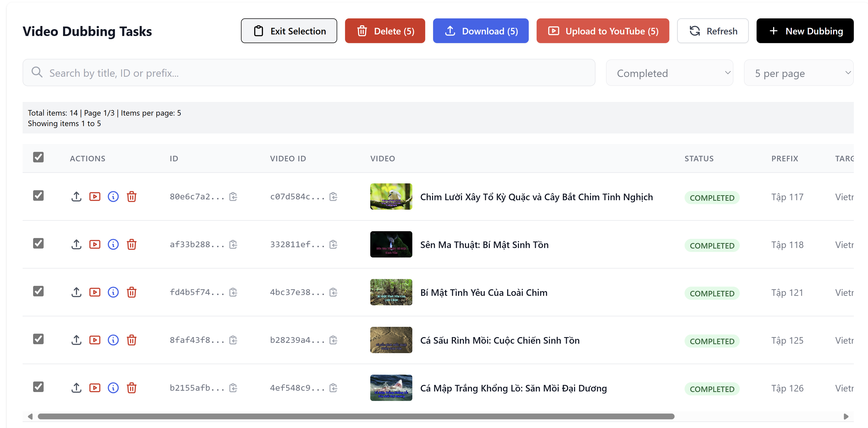This screenshot has height=428, width=868.
Task: Click the delete icon for Tập 117 row
Action: click(131, 197)
